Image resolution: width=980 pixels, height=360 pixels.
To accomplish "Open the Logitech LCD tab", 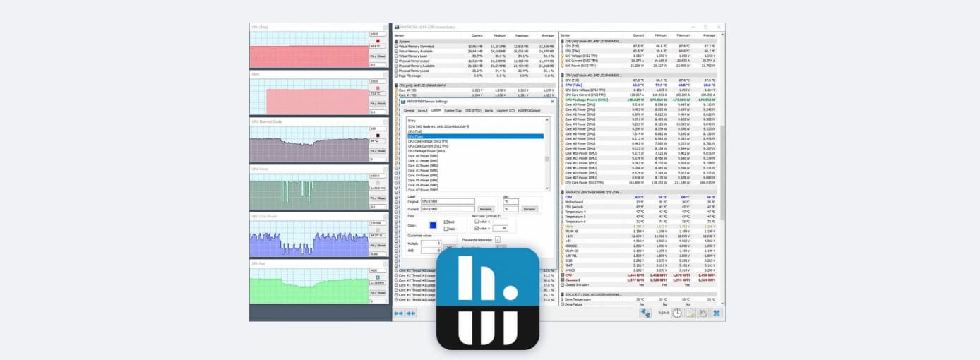I will (506, 111).
